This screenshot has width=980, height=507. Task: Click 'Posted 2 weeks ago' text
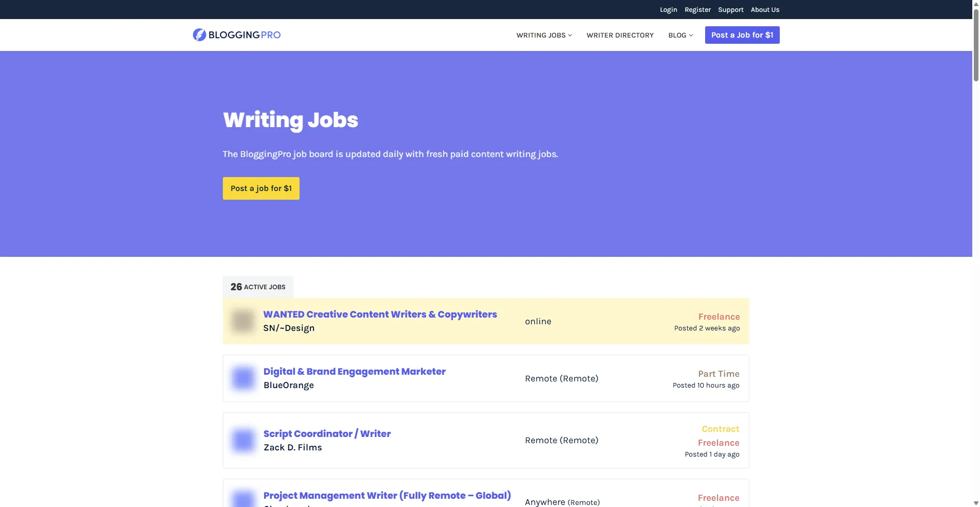[x=707, y=328]
